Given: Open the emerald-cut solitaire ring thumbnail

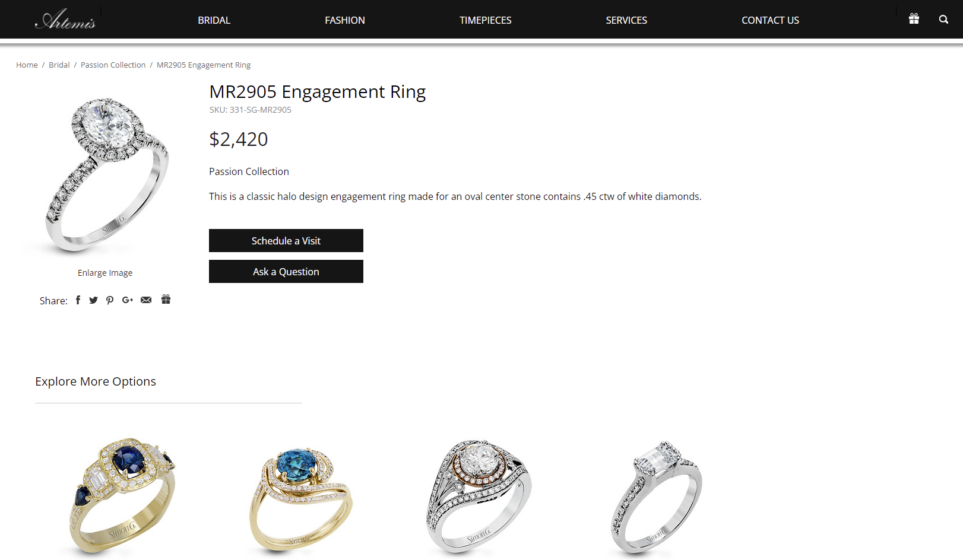Looking at the screenshot, I should click(x=656, y=497).
